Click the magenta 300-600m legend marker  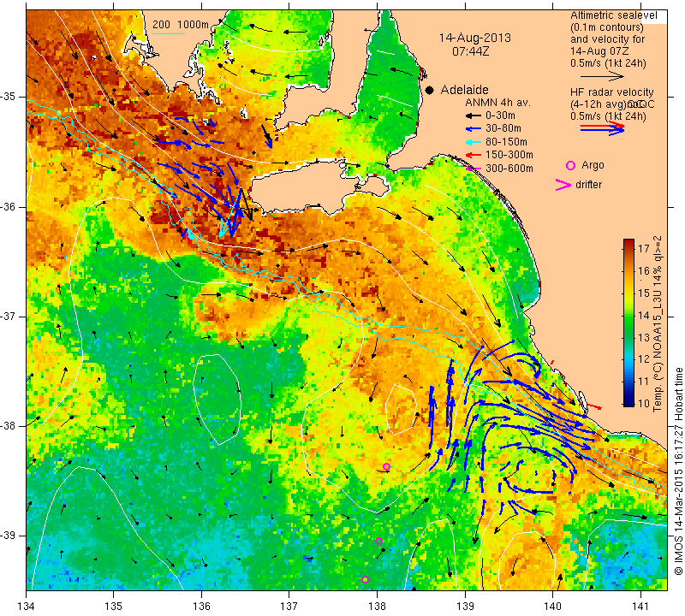point(474,169)
